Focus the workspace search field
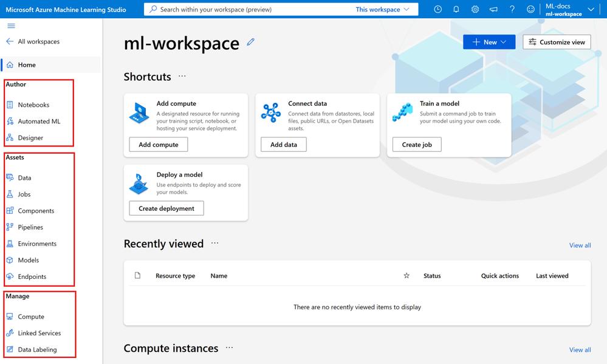Viewport: 607px width, 364px height. coord(248,9)
